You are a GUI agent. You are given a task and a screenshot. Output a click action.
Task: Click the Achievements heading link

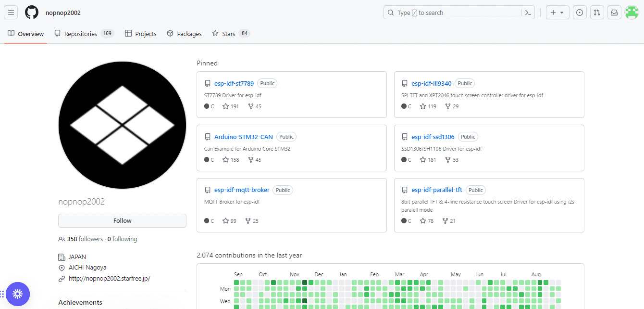point(80,302)
